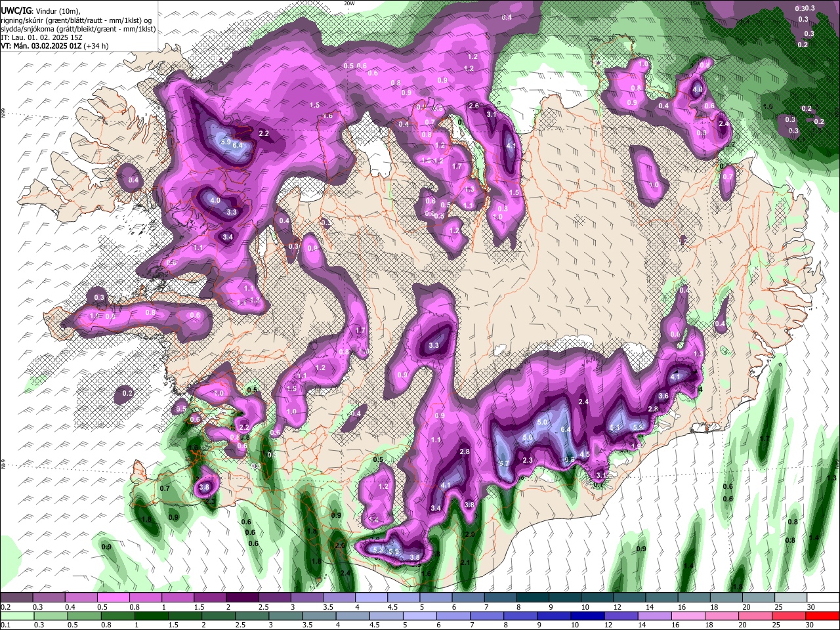Click the '2.6' value on the northern coast

[x=474, y=106]
